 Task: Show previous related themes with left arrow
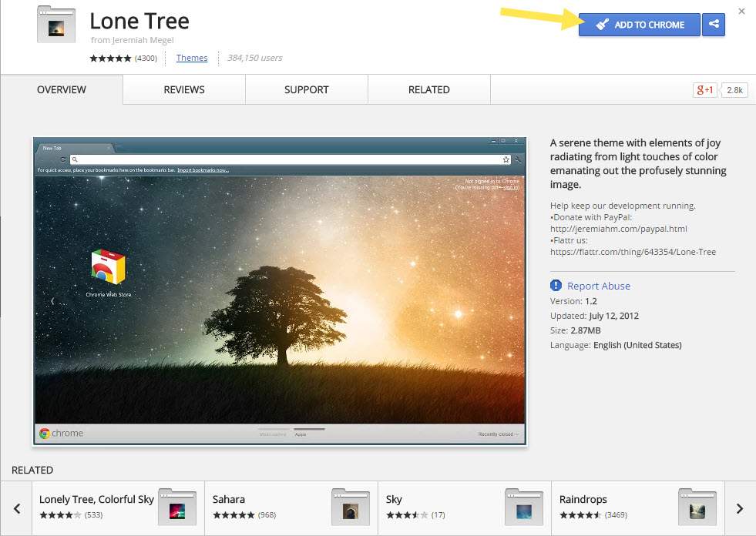click(16, 508)
